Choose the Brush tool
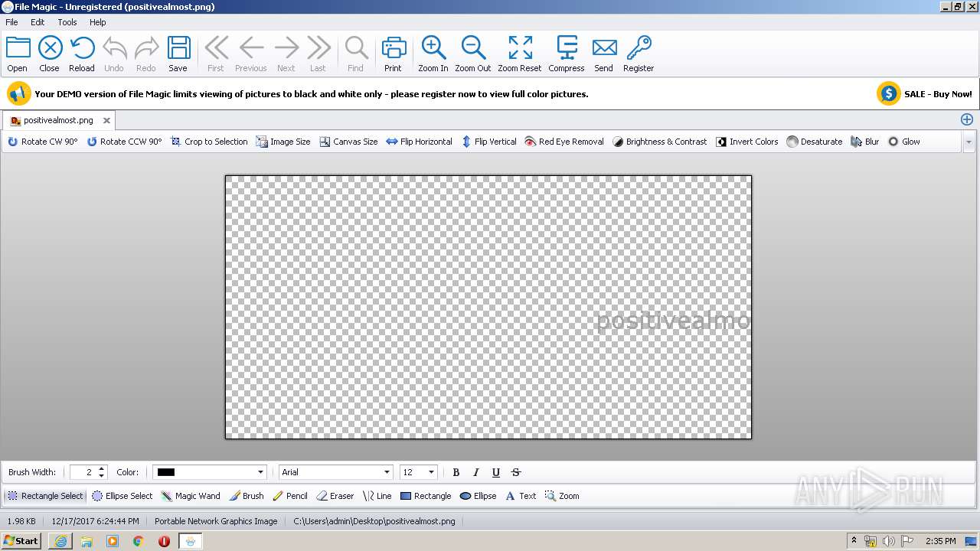980x551 pixels. (x=247, y=496)
